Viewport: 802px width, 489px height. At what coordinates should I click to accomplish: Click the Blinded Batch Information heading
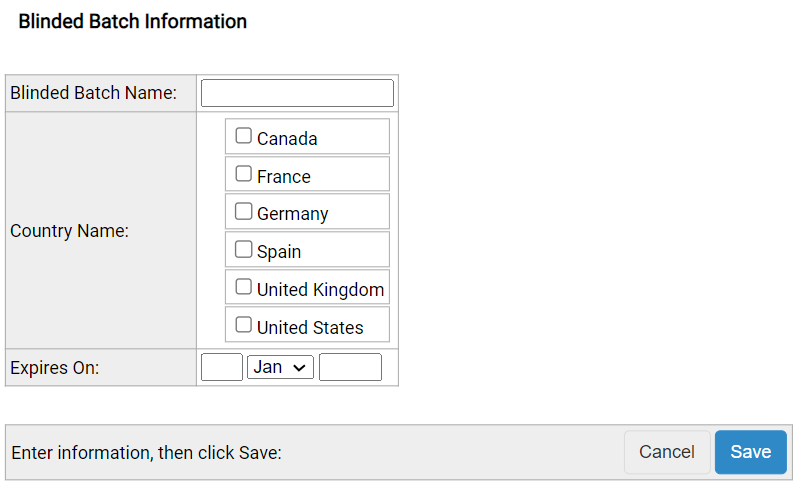pyautogui.click(x=132, y=21)
